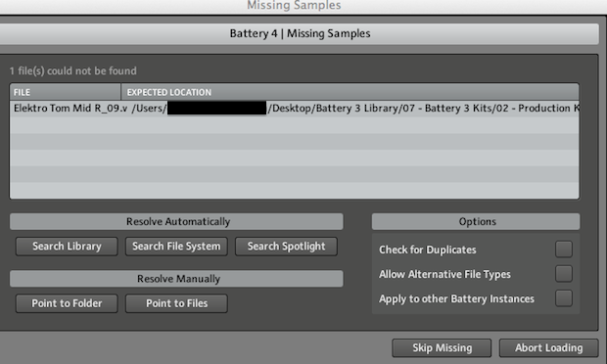This screenshot has width=607, height=364.
Task: Choose Point to Folder
Action: (x=67, y=303)
